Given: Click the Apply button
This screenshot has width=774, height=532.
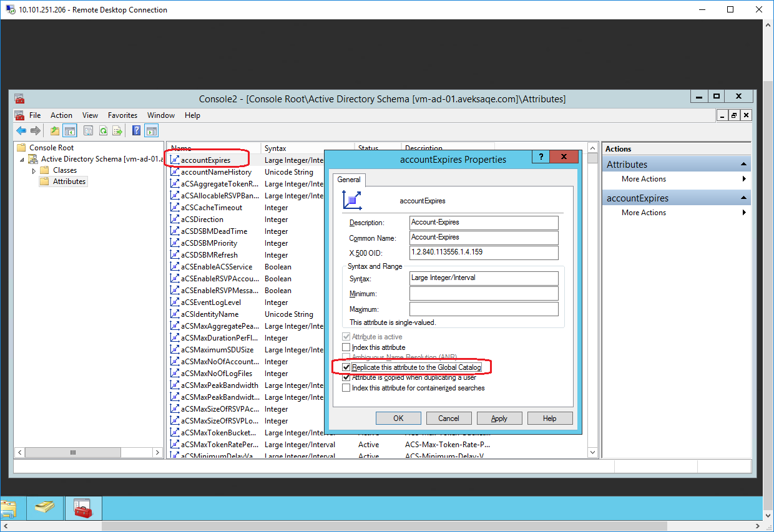Looking at the screenshot, I should (499, 418).
